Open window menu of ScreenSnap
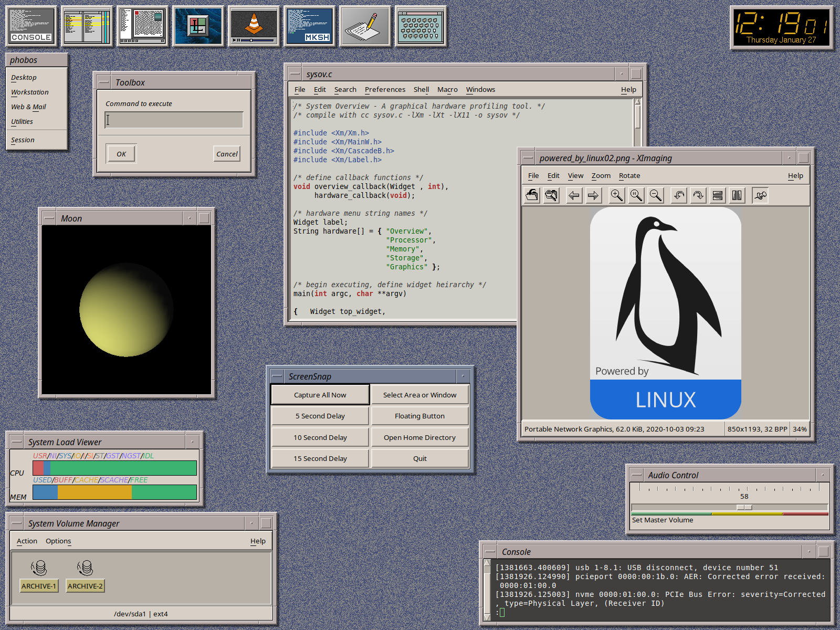The image size is (840, 630). click(277, 376)
